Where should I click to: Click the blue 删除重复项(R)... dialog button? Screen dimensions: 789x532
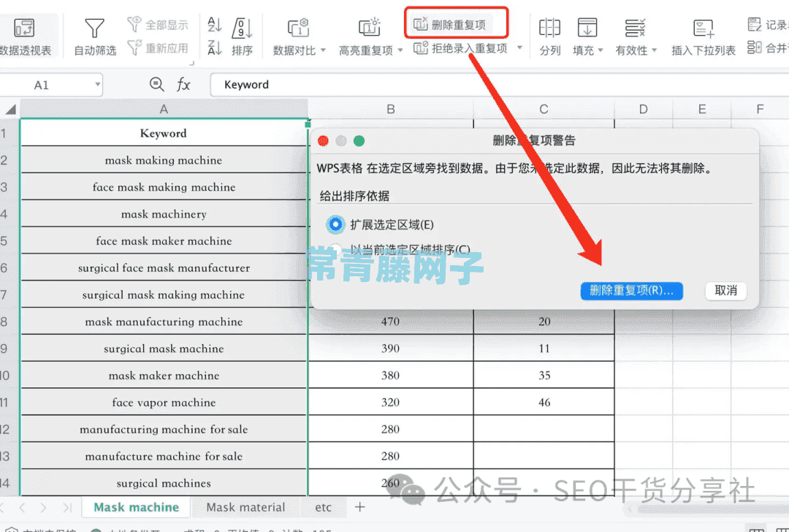click(x=631, y=290)
